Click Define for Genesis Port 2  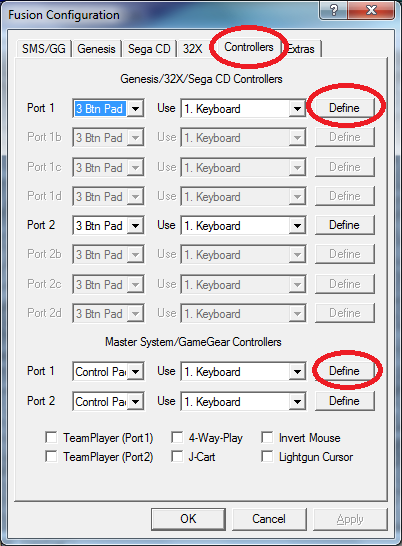tap(345, 225)
